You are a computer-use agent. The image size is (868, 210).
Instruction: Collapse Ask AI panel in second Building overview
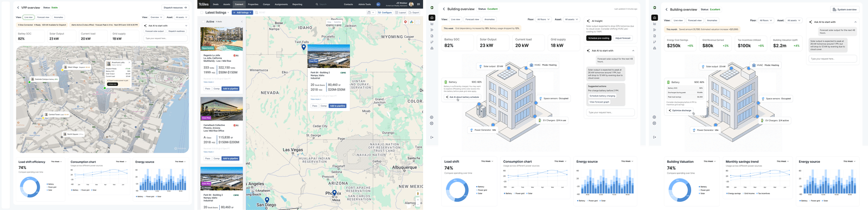[x=855, y=22]
